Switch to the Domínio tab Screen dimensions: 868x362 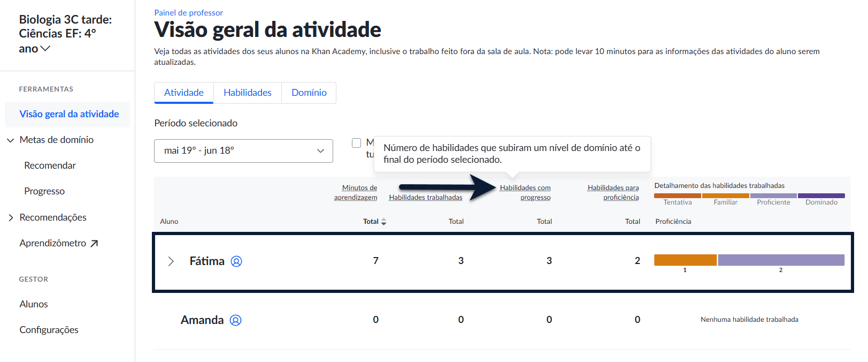(309, 93)
